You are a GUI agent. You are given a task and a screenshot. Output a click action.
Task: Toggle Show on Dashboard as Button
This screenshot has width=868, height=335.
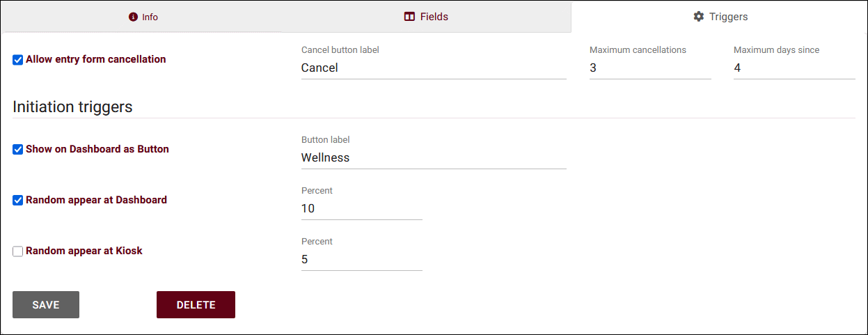click(18, 149)
